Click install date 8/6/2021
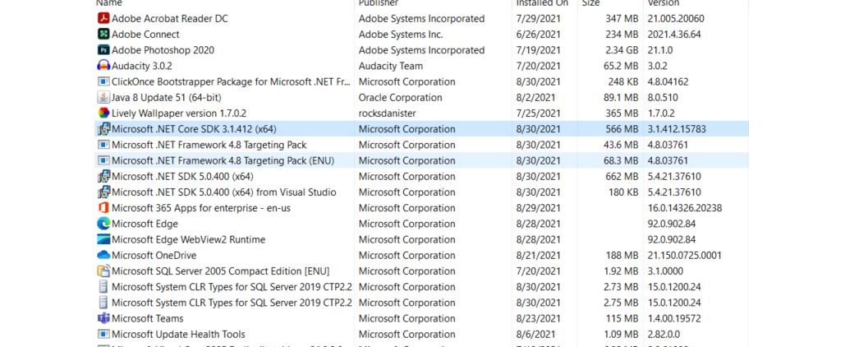The width and height of the screenshot is (868, 347). [535, 334]
